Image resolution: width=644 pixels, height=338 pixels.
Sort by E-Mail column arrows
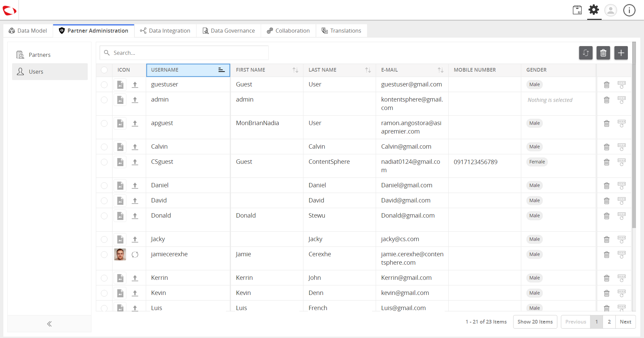point(441,70)
